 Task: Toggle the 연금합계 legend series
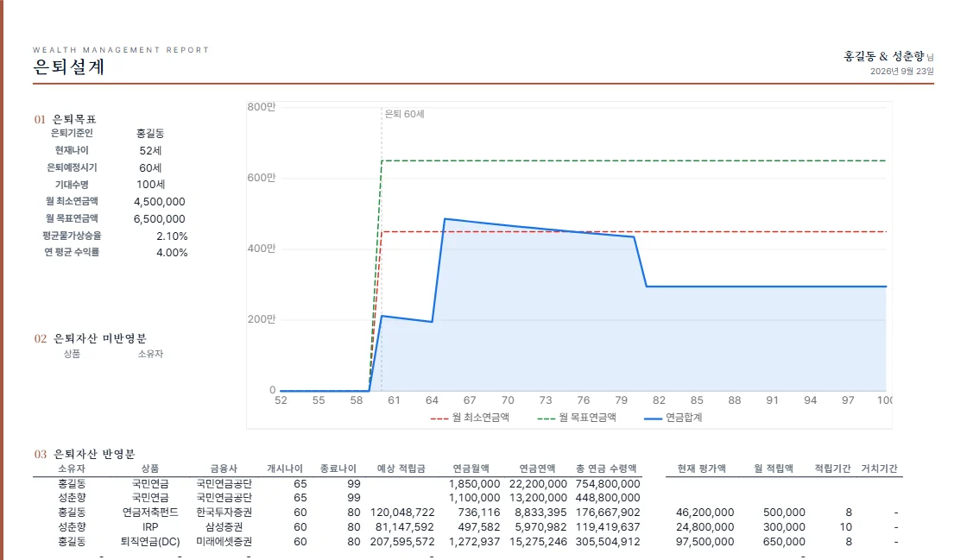click(x=673, y=418)
